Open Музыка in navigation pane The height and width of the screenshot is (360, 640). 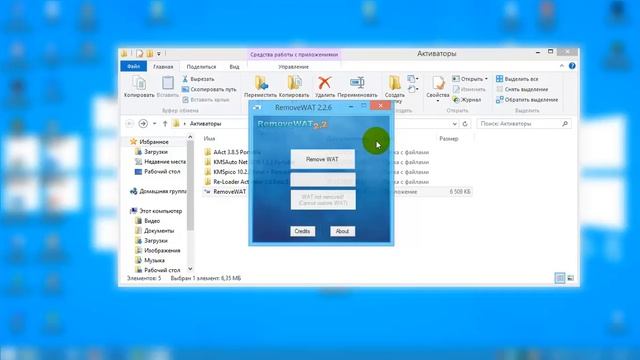pyautogui.click(x=150, y=260)
